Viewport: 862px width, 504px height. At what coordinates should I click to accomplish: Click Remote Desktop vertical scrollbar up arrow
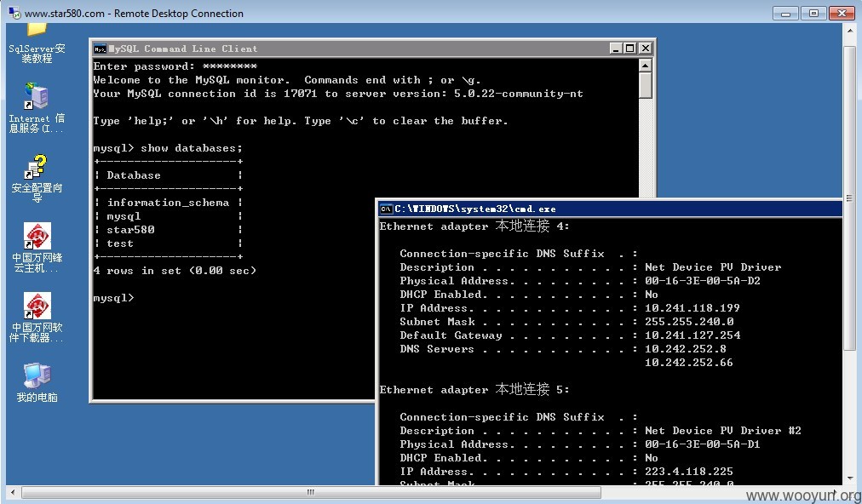click(x=849, y=29)
